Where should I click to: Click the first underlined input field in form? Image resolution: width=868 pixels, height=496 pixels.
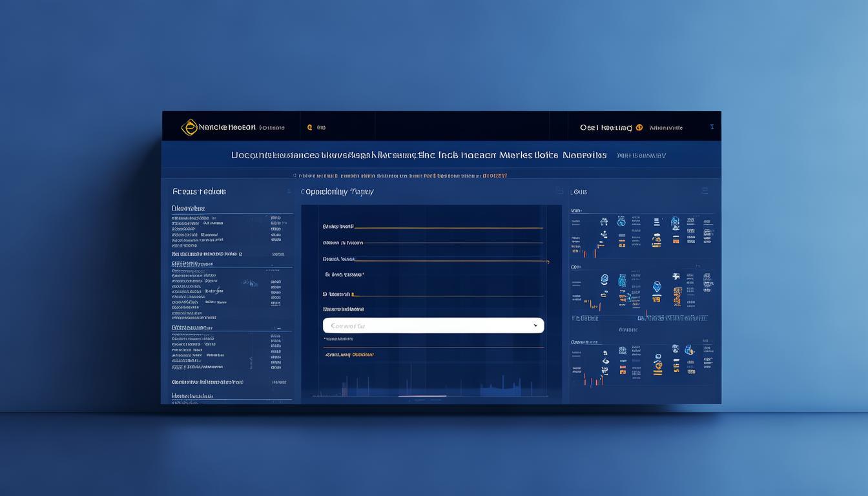(x=448, y=227)
